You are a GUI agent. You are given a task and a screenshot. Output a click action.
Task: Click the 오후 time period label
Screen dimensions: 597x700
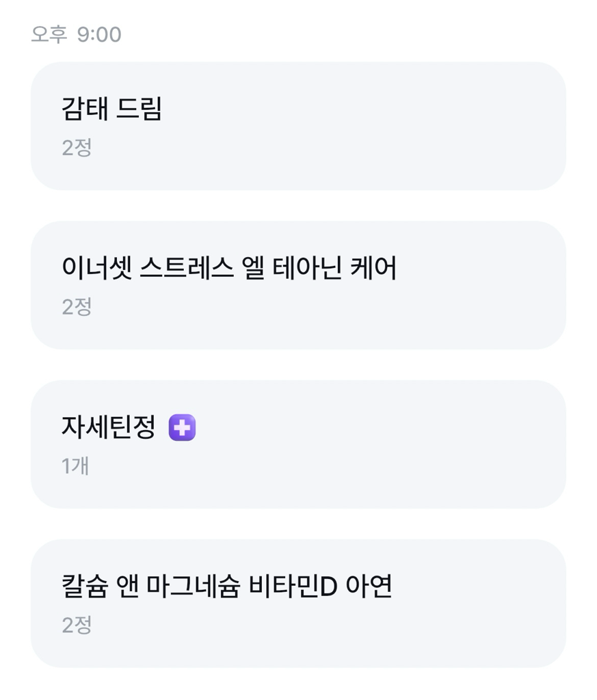pyautogui.click(x=49, y=35)
